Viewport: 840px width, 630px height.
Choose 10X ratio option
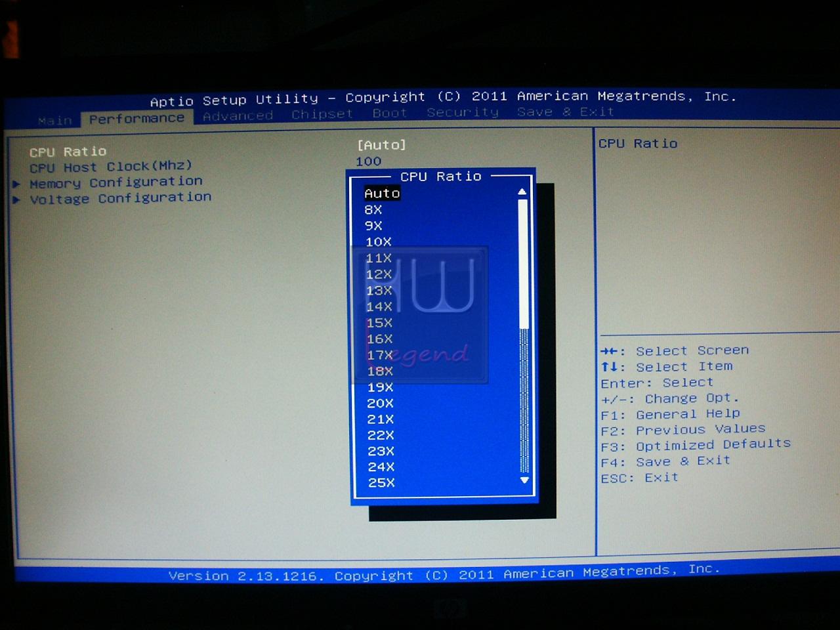379,242
